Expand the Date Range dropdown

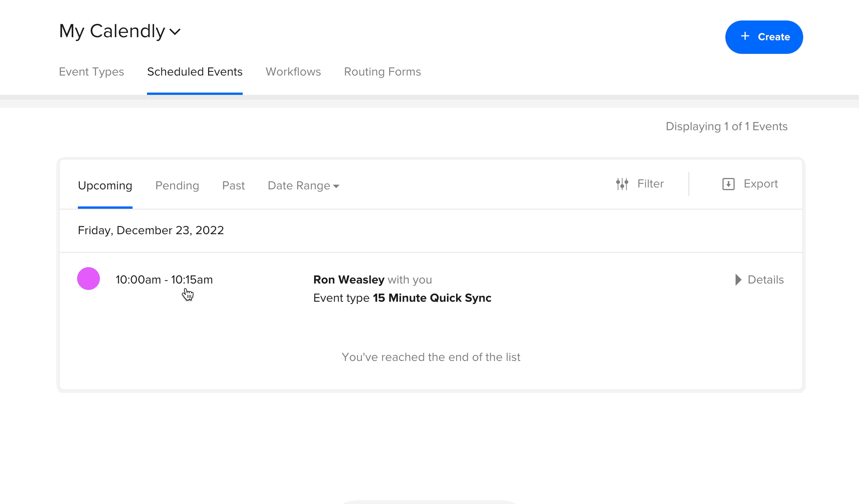click(303, 186)
